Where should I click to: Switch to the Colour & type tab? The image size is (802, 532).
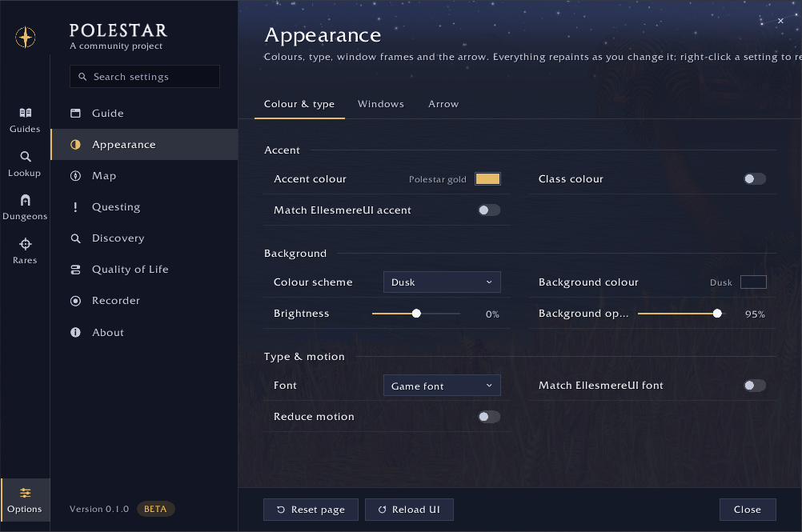pyautogui.click(x=299, y=104)
